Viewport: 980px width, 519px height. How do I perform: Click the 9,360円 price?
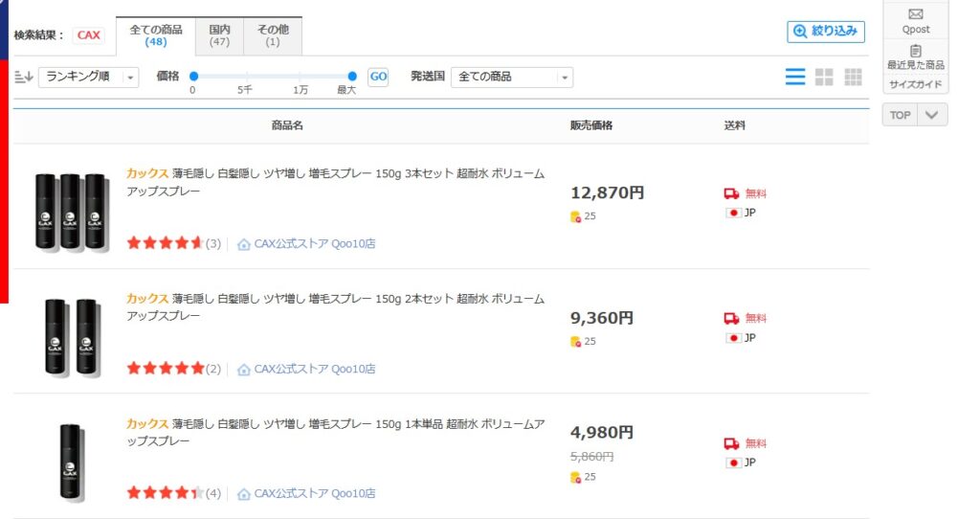point(602,318)
